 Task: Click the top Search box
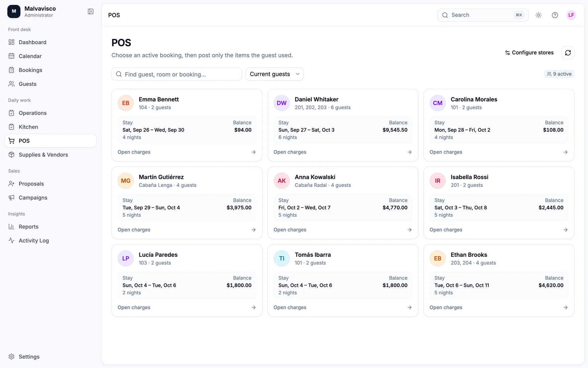point(483,15)
